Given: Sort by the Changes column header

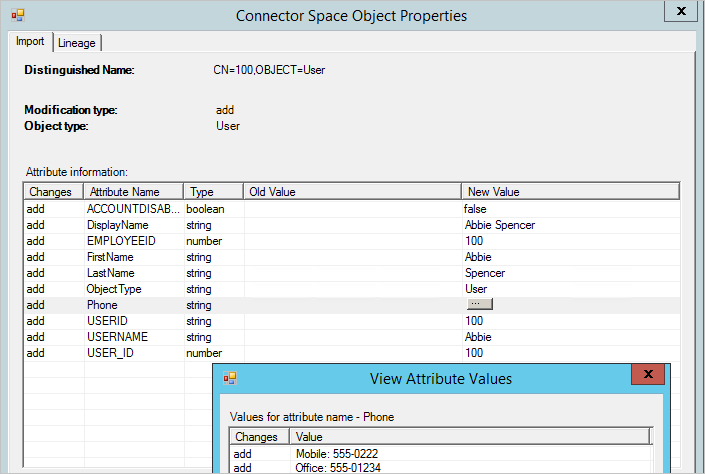Looking at the screenshot, I should click(54, 192).
